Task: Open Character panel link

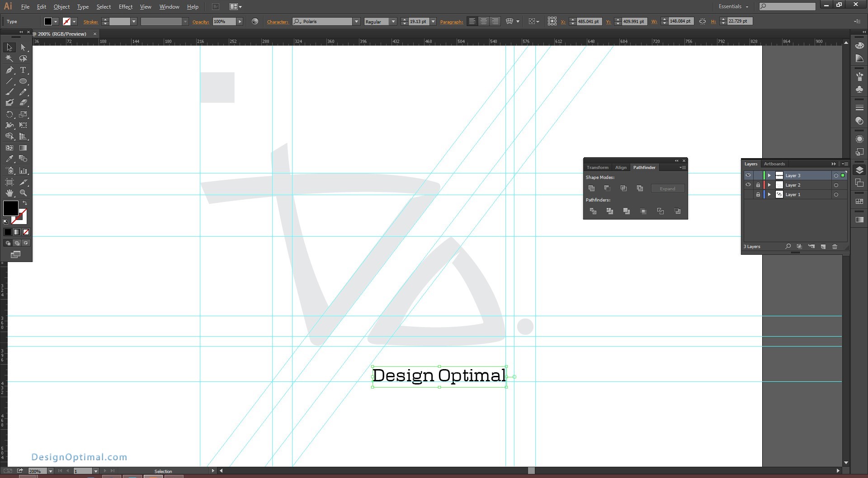Action: pyautogui.click(x=278, y=22)
